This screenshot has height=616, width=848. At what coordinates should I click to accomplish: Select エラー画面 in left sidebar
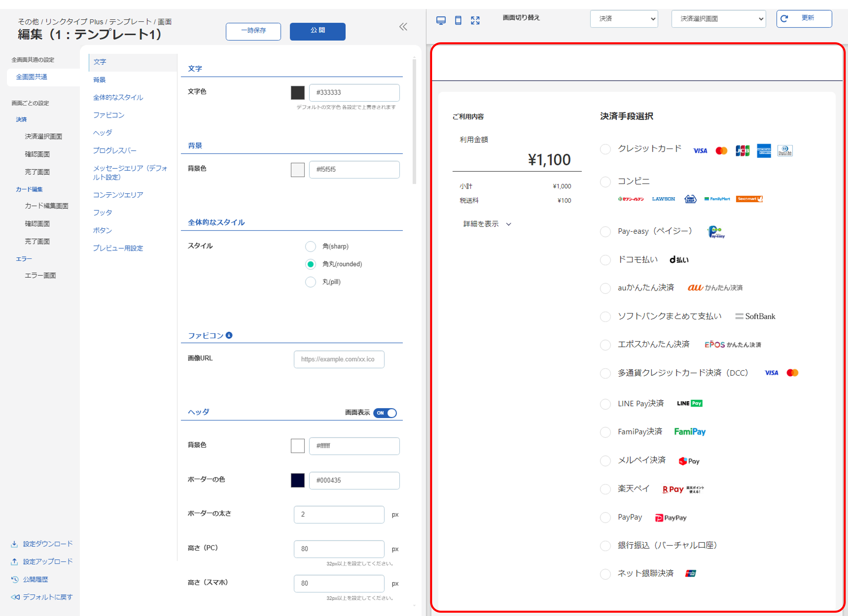tap(40, 275)
